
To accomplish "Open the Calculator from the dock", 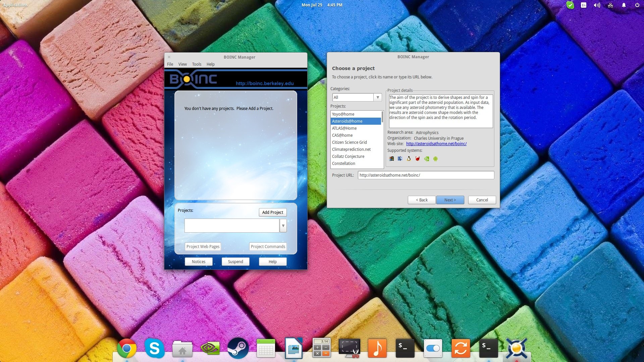I will click(x=322, y=348).
